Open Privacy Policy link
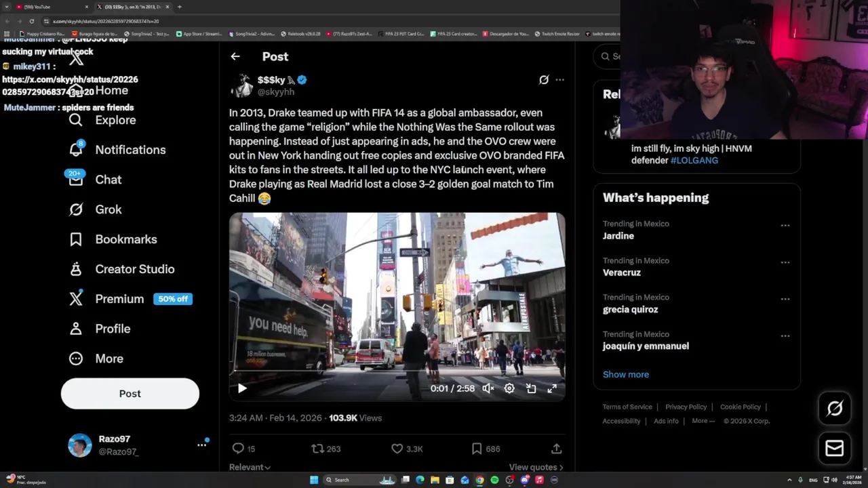This screenshot has width=868, height=488. tap(686, 407)
